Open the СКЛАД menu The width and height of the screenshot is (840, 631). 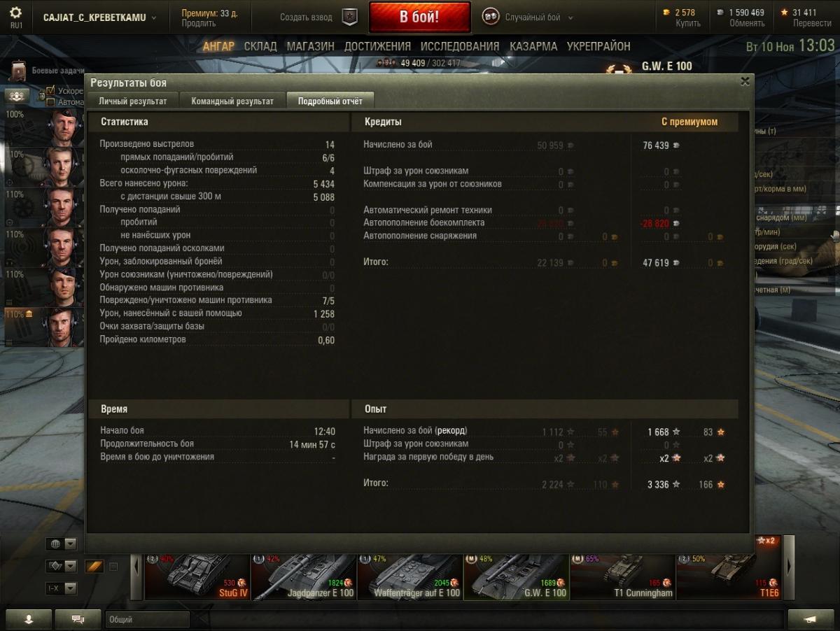coord(260,46)
